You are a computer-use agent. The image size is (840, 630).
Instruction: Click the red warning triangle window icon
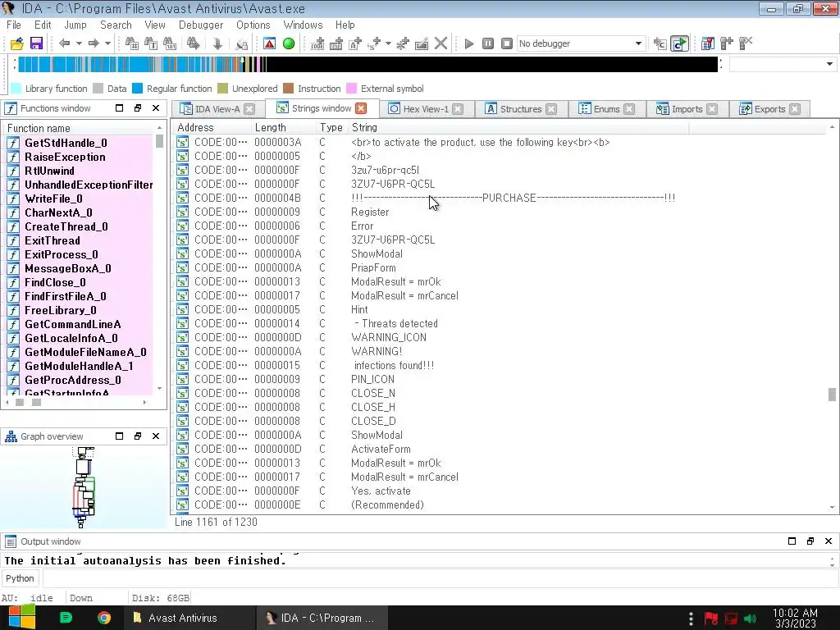(269, 43)
